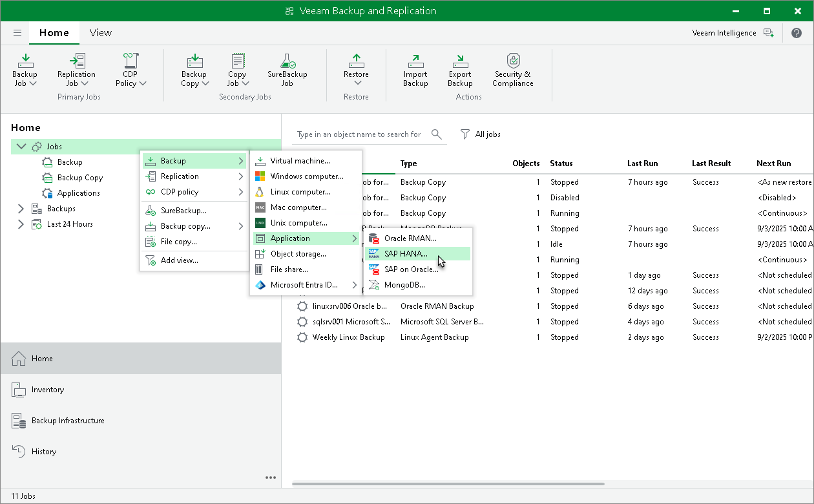814x504 pixels.
Task: Click the search magnifier icon
Action: [x=437, y=134]
